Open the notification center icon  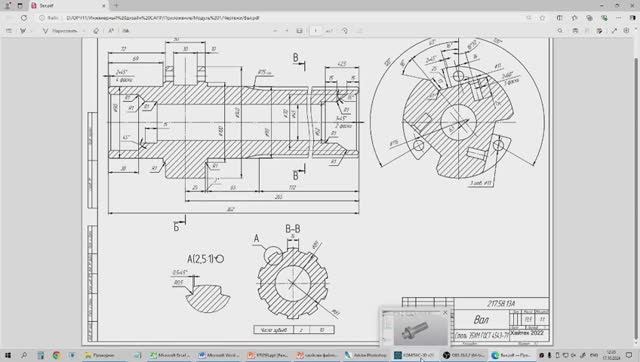coord(629,355)
